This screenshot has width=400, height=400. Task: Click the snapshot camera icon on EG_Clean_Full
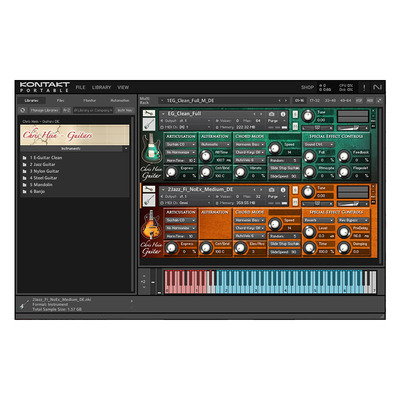pos(272,114)
